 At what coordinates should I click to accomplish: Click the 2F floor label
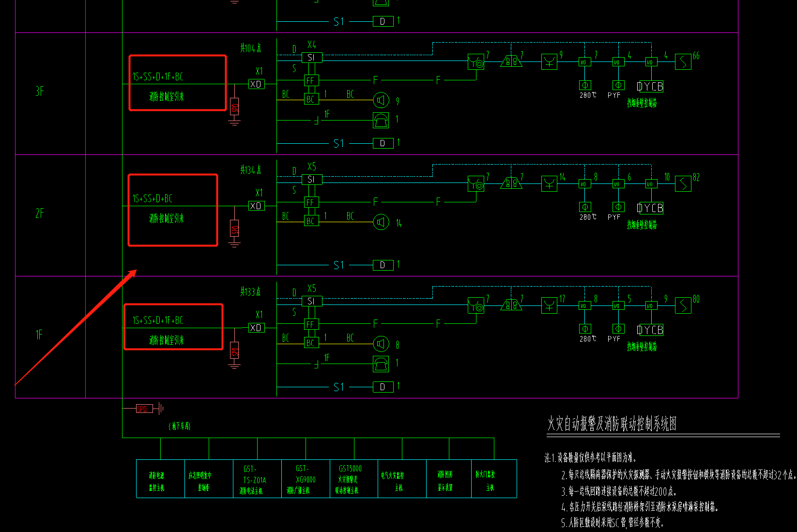tap(40, 213)
